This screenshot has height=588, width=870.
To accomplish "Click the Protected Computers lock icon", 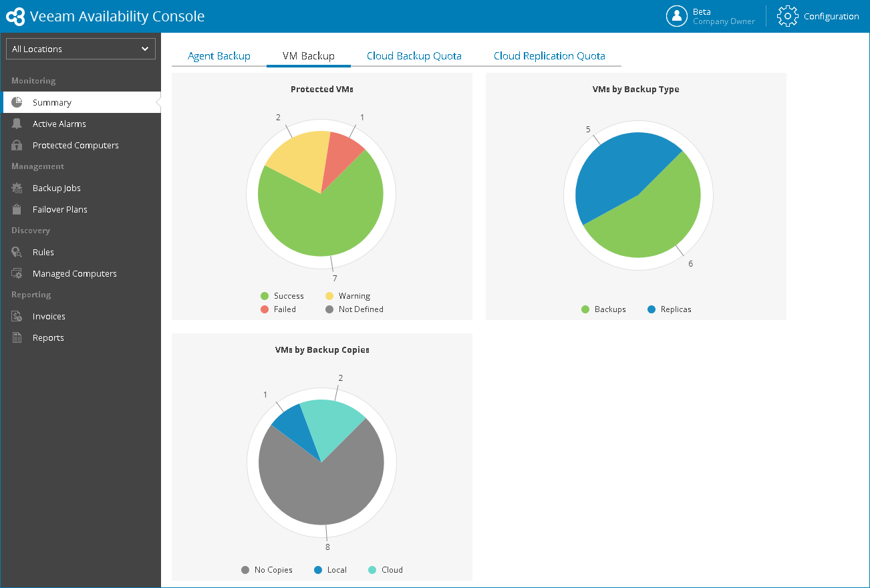I will (x=17, y=145).
